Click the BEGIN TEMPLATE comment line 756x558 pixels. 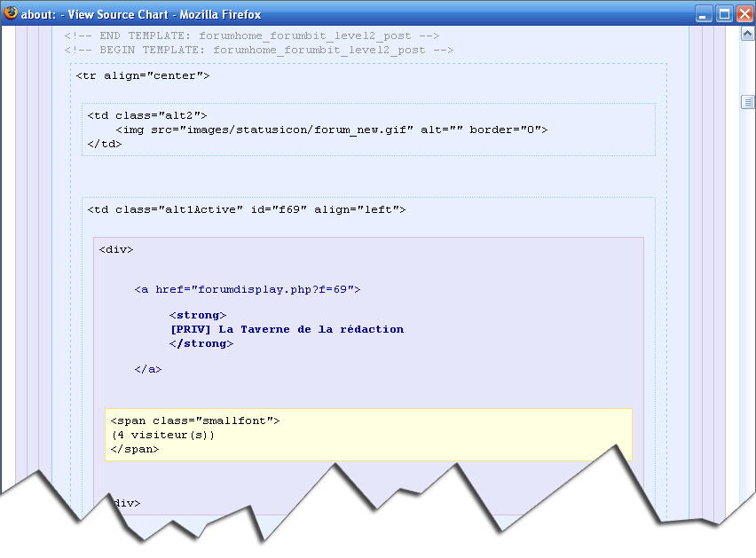click(258, 51)
